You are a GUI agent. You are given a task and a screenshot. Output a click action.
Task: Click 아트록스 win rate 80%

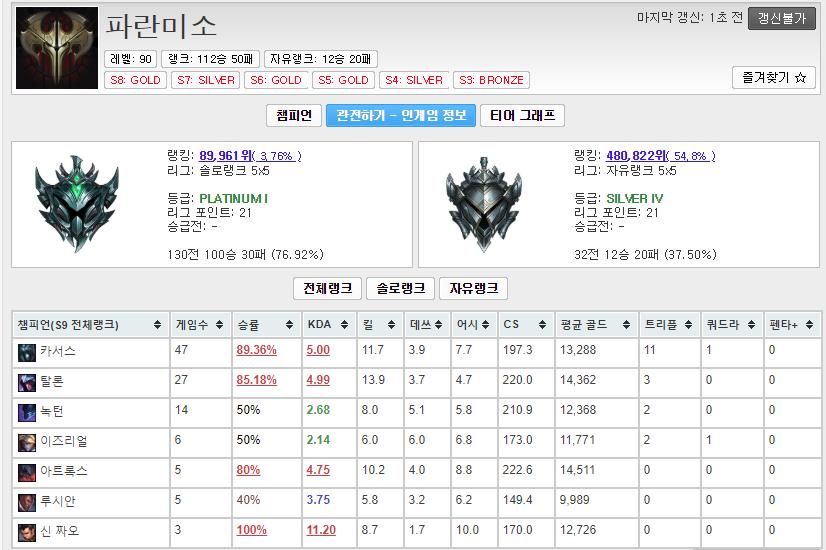coord(248,470)
